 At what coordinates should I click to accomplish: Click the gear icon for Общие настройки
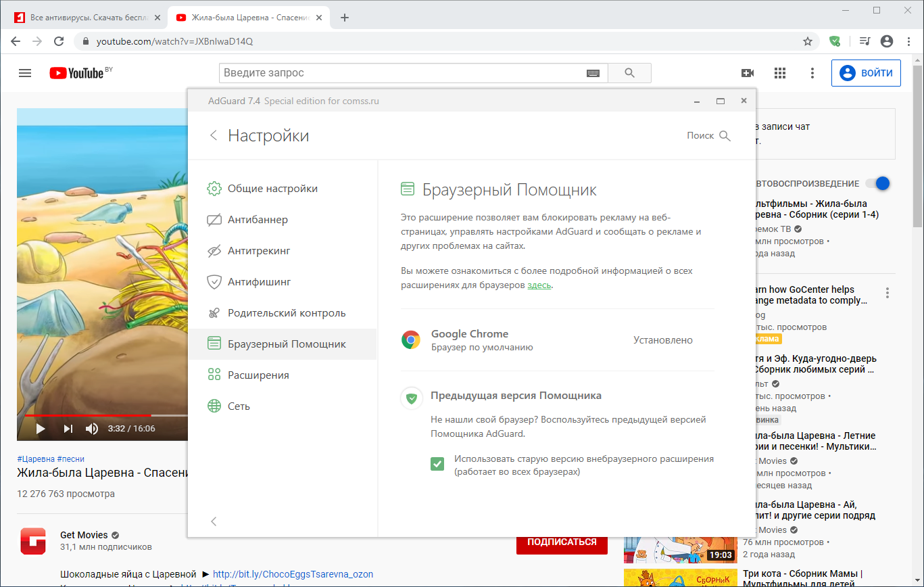[x=214, y=189]
